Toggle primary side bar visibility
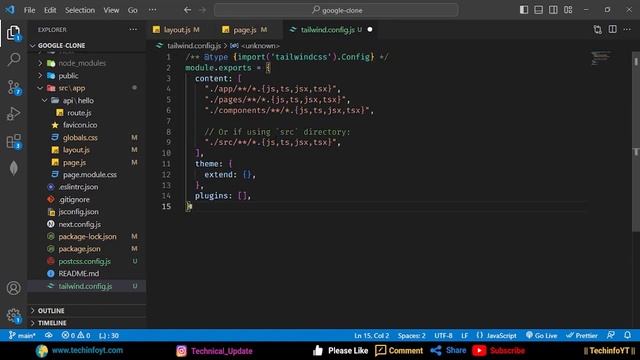Screen dimensions: 640x360 tap(524, 10)
